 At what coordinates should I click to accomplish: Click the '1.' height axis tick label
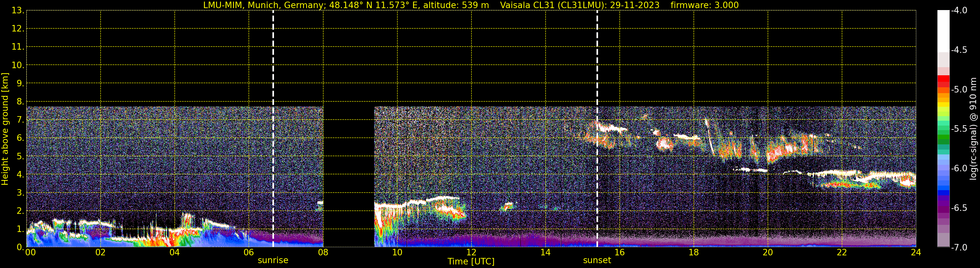pos(20,229)
